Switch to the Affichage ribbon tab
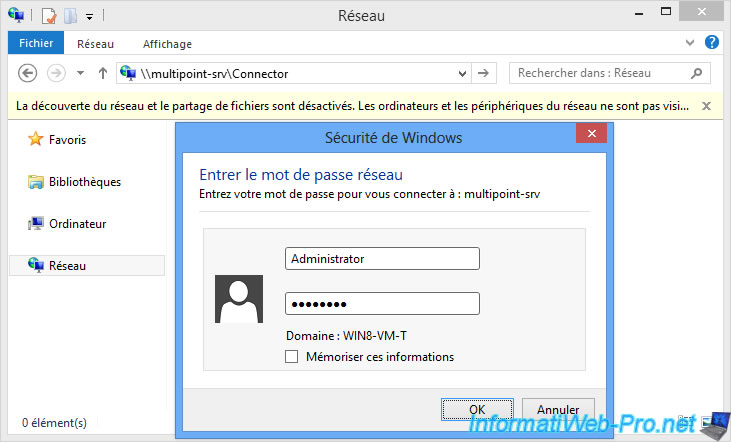This screenshot has height=442, width=731. coord(167,44)
